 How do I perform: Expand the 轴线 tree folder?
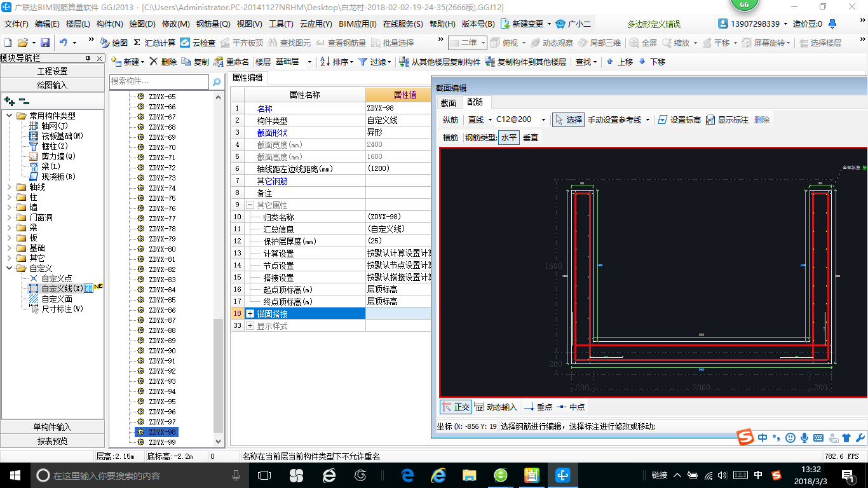[x=10, y=187]
